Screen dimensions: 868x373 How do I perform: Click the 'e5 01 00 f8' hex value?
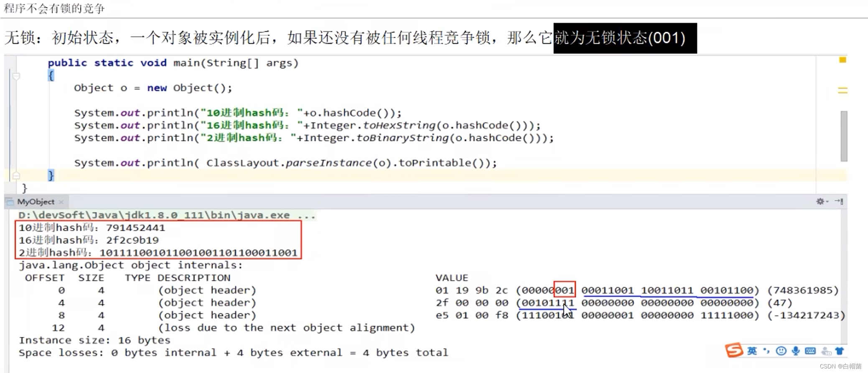coord(472,315)
